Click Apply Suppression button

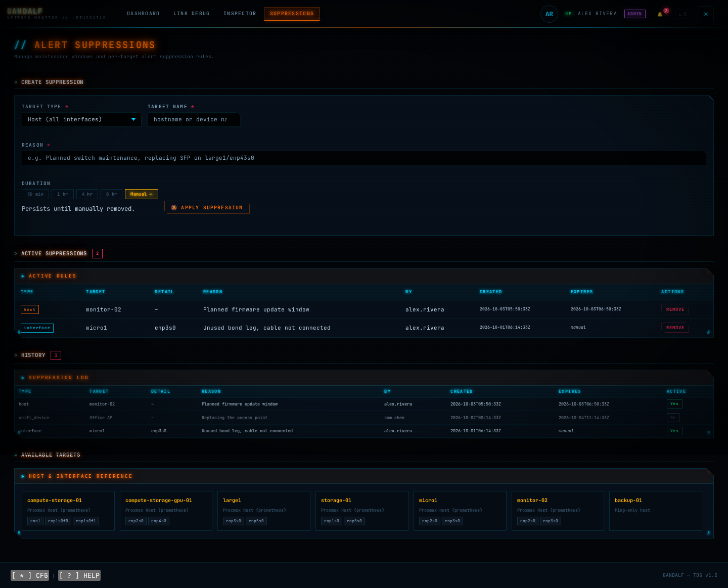(207, 208)
